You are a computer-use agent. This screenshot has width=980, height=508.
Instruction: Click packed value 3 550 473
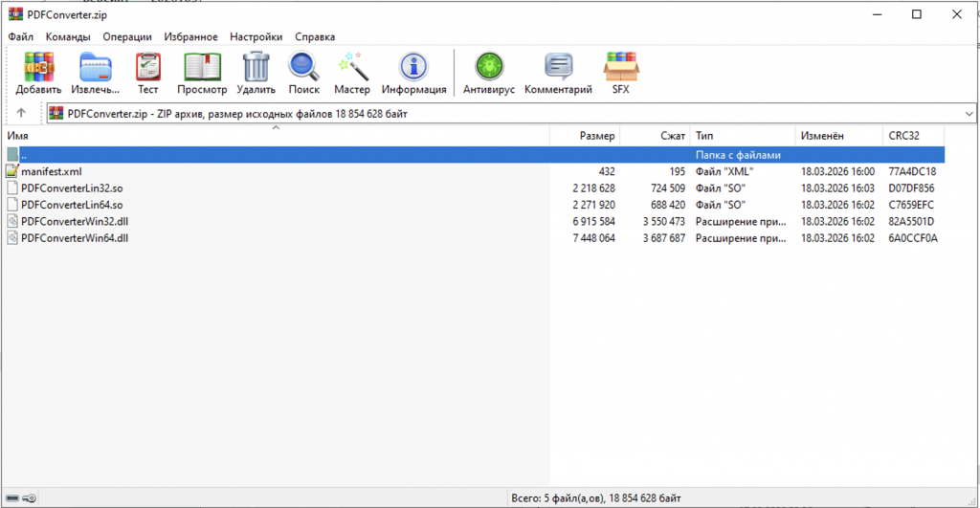pyautogui.click(x=664, y=221)
